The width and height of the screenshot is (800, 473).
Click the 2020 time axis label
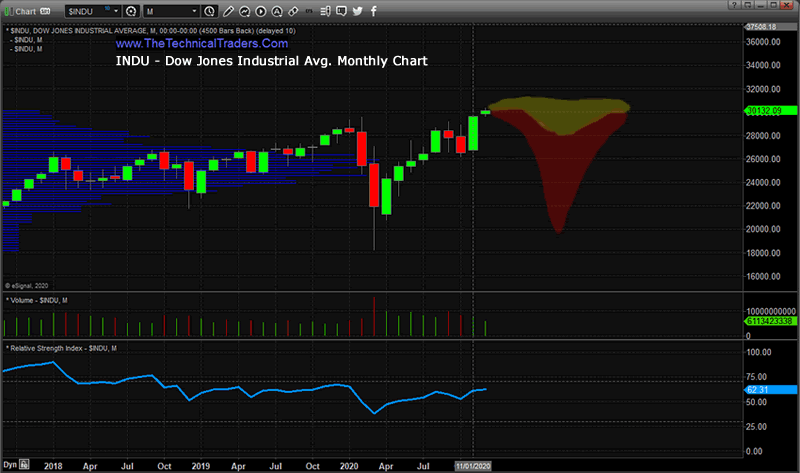coord(349,466)
